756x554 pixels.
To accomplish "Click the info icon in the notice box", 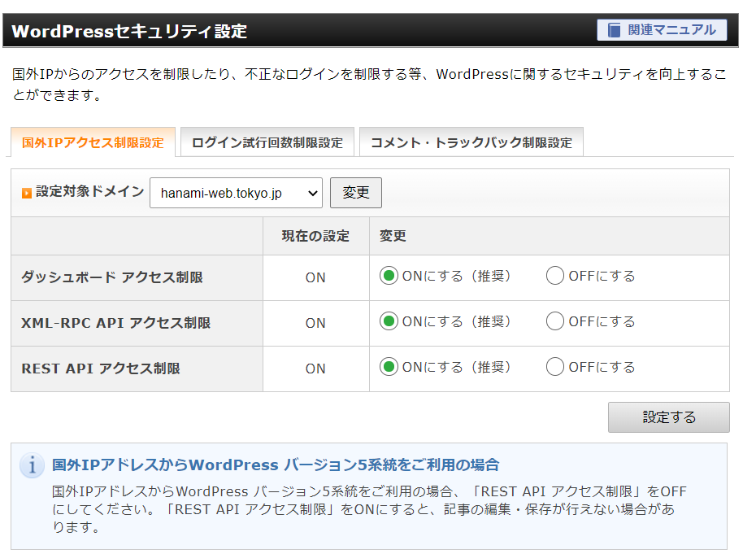I will [32, 465].
